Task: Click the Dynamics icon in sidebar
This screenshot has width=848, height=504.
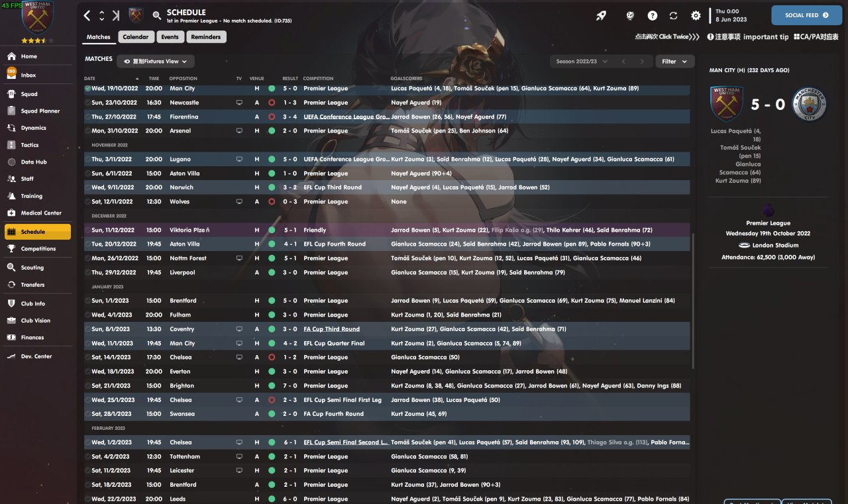Action: point(11,128)
